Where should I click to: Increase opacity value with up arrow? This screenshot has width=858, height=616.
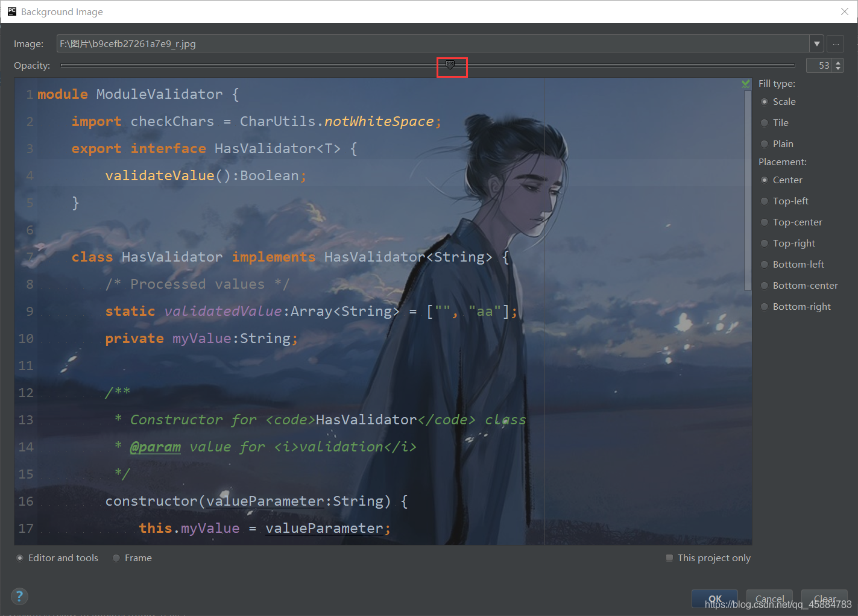click(838, 62)
